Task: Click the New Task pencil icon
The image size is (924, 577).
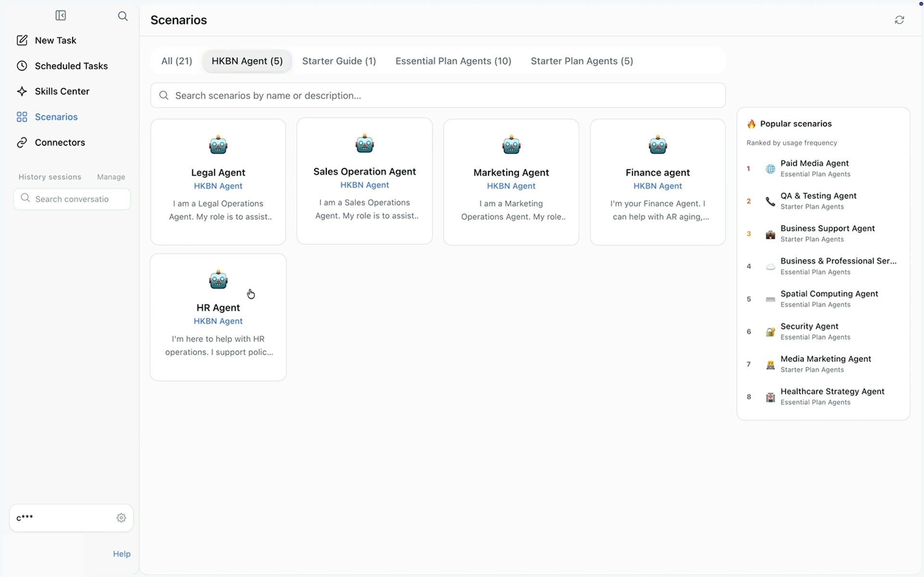Action: [22, 40]
